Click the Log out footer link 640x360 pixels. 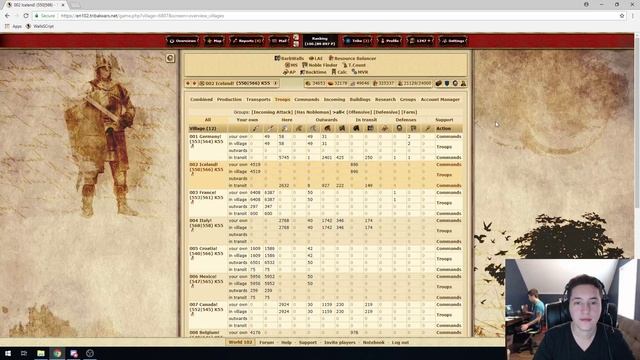pos(400,342)
